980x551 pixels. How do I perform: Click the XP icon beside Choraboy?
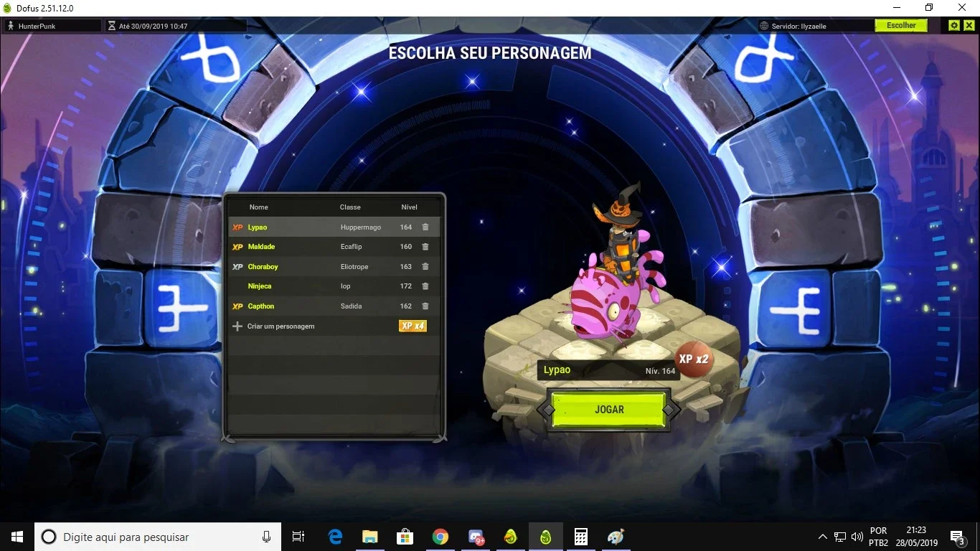click(237, 267)
